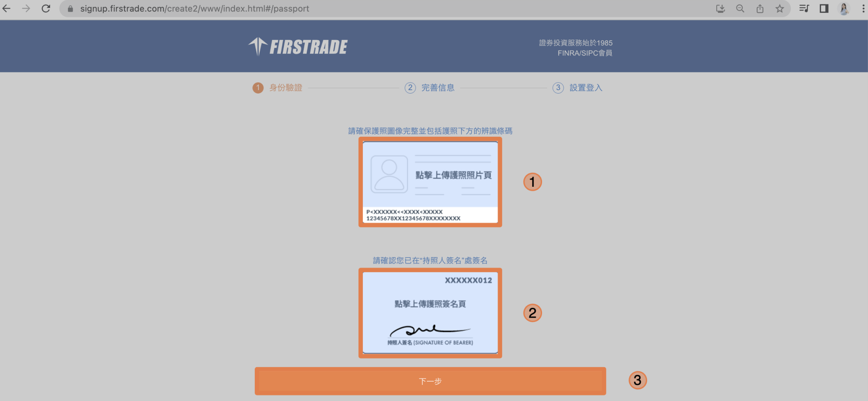Open the tab search icon in browser toolbar
The height and width of the screenshot is (401, 868).
804,8
